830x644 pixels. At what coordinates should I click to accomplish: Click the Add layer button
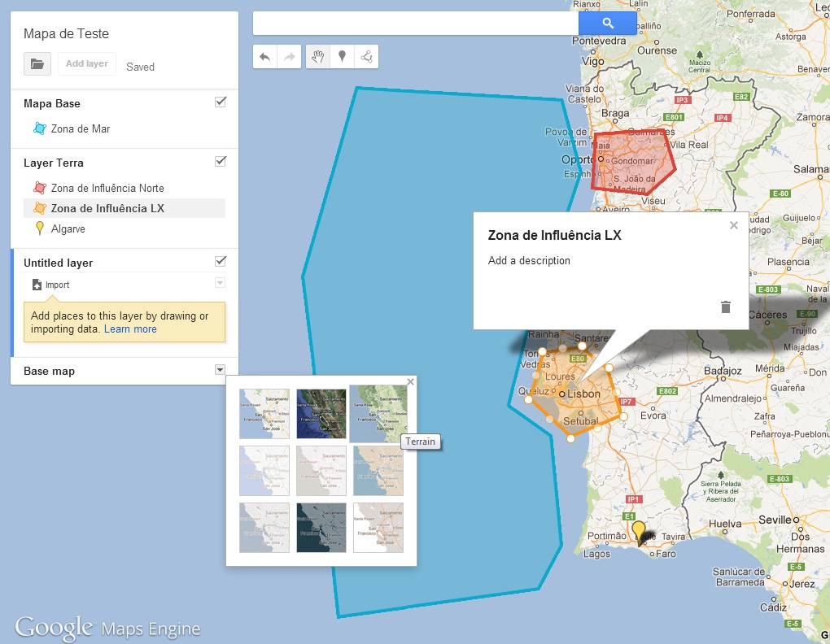(86, 63)
